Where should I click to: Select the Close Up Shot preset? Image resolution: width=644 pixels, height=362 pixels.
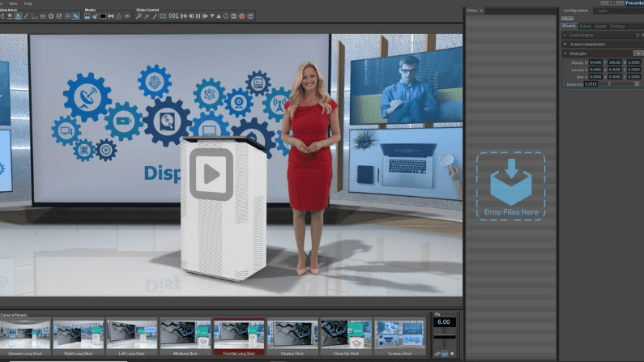pyautogui.click(x=346, y=337)
